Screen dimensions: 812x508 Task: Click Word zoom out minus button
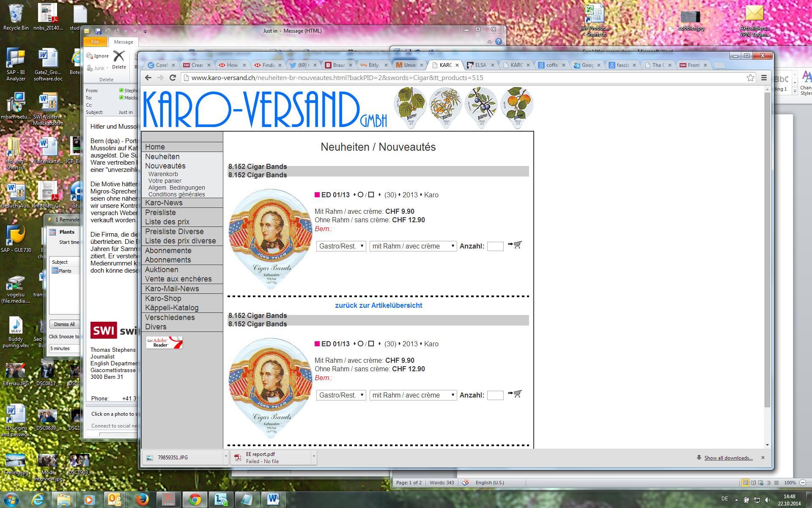pos(802,483)
